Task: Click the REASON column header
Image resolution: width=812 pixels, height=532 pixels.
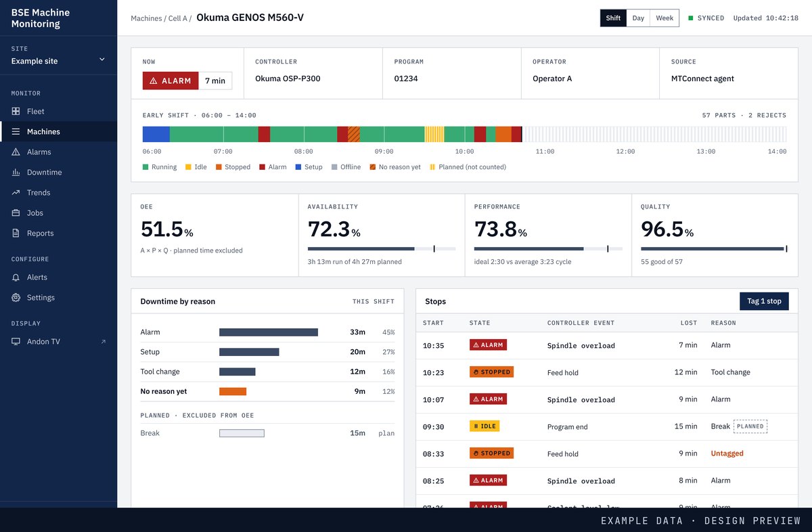Action: pyautogui.click(x=723, y=323)
